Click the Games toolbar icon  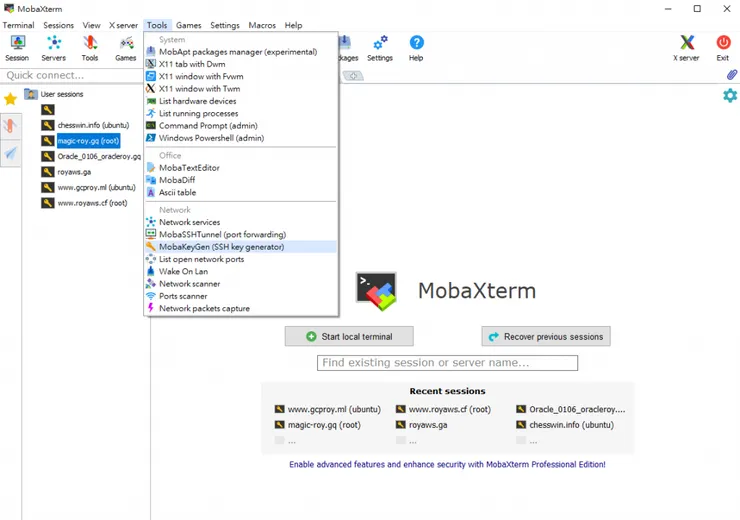(126, 48)
